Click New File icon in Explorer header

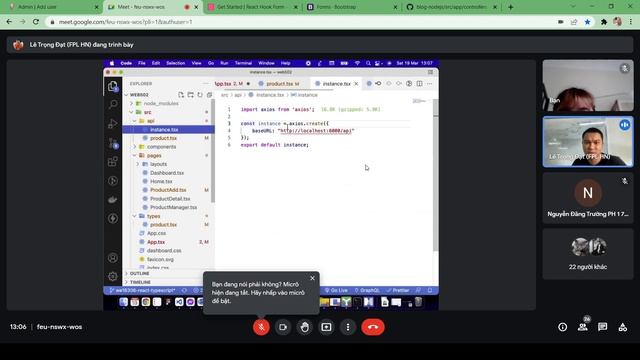point(181,95)
